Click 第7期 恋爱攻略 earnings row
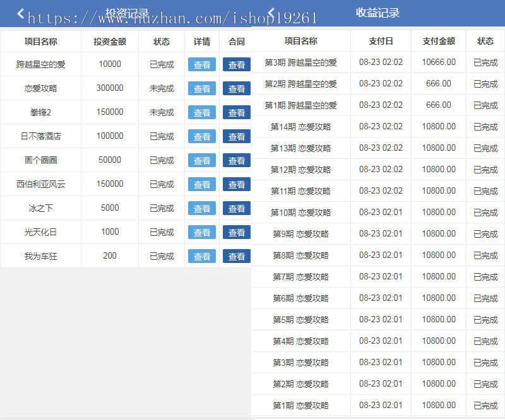 click(377, 276)
